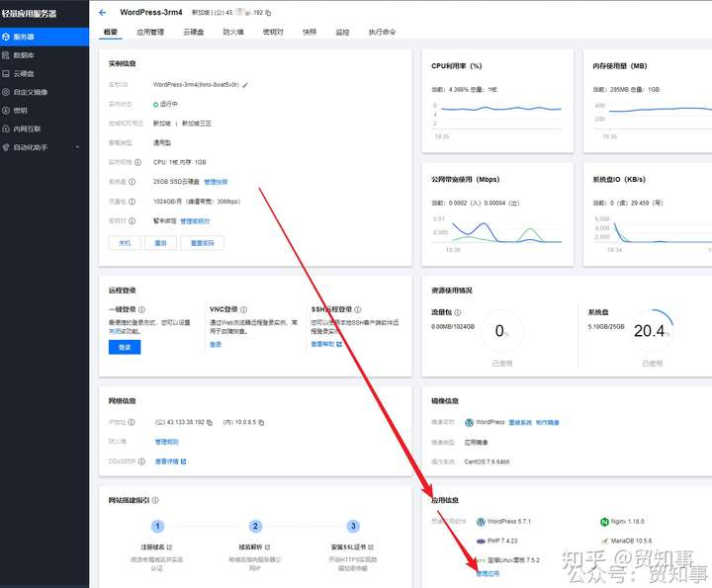Show info tooltip beside SSH远程登录
The height and width of the screenshot is (588, 712).
click(358, 309)
